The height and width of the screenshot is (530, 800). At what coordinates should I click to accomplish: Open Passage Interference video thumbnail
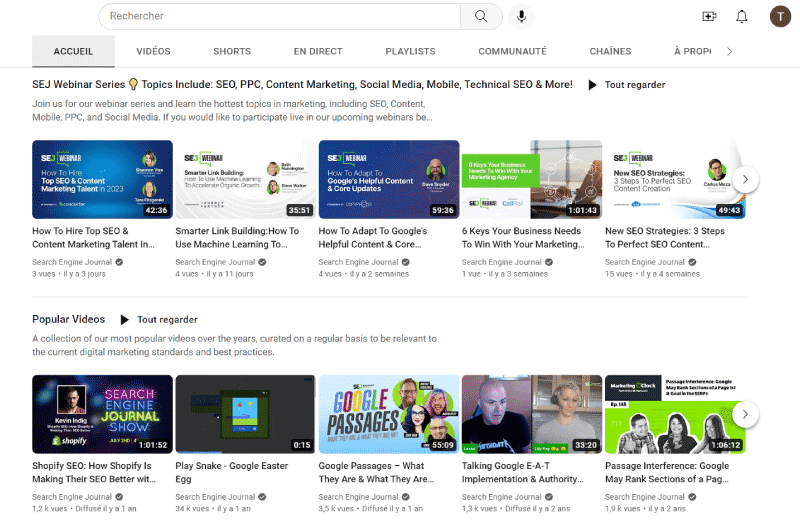(675, 414)
